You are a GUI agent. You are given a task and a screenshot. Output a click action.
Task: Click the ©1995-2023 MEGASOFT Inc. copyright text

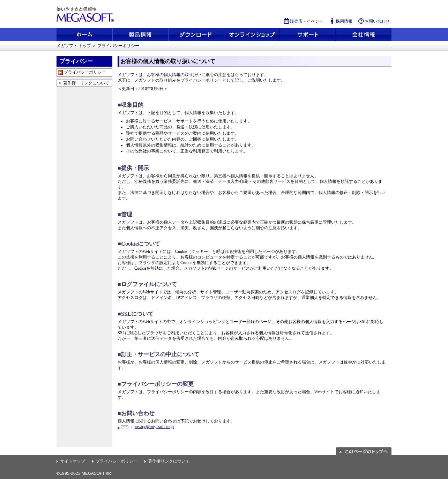coord(84,473)
